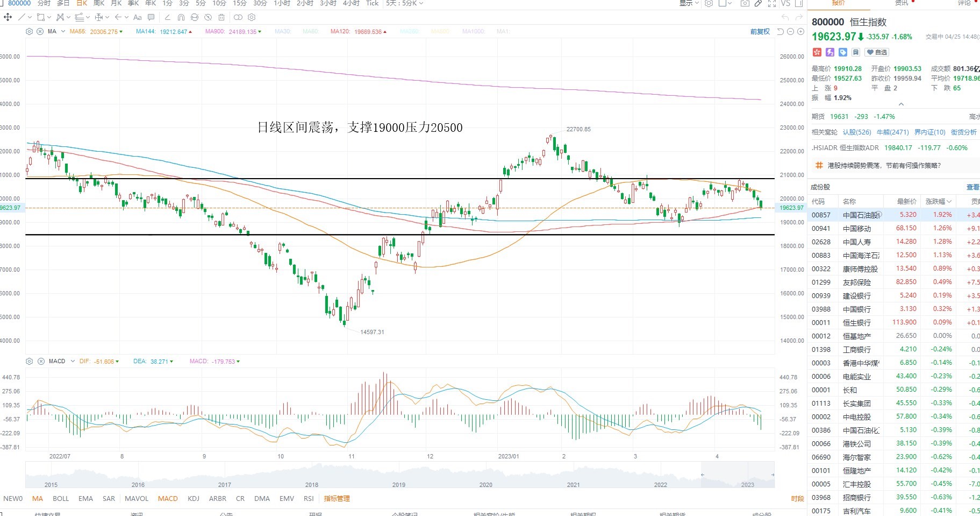The width and height of the screenshot is (980, 516).
Task: Open the 资讯 news tab
Action: point(902,3)
